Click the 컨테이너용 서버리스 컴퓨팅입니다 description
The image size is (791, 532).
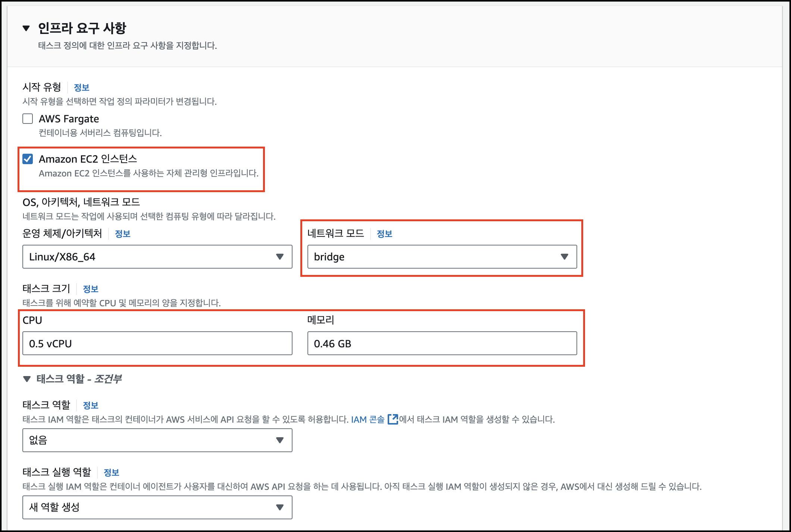coord(100,133)
